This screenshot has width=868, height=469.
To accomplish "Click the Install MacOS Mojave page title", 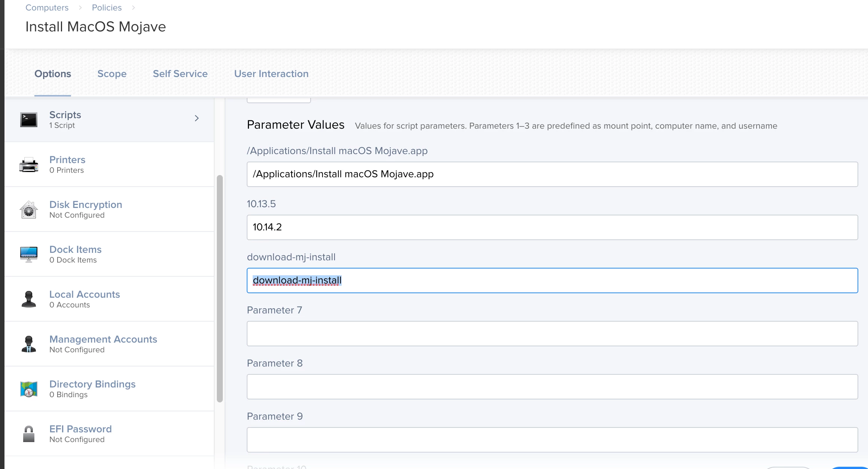I will 96,27.
